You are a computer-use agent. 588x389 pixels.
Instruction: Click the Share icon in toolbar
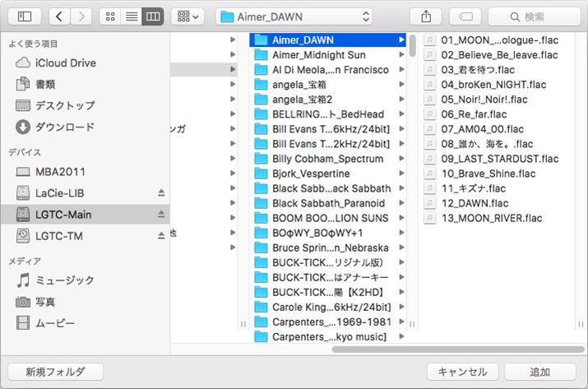(x=425, y=16)
